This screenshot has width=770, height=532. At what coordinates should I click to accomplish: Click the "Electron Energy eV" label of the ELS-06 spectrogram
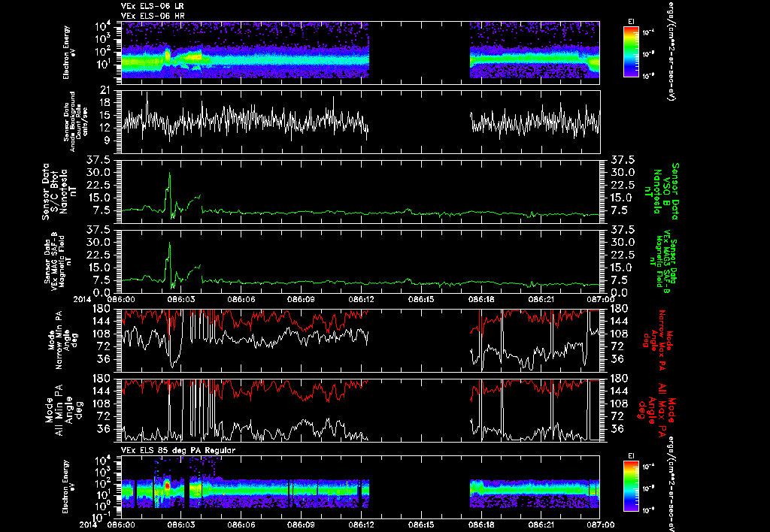(x=69, y=52)
